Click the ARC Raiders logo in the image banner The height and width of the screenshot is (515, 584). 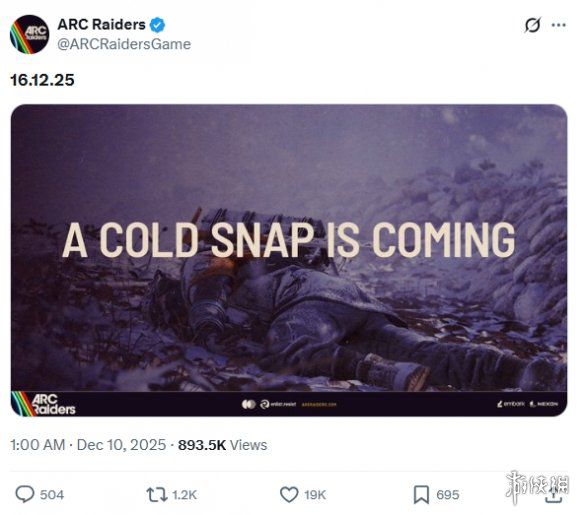pyautogui.click(x=44, y=404)
